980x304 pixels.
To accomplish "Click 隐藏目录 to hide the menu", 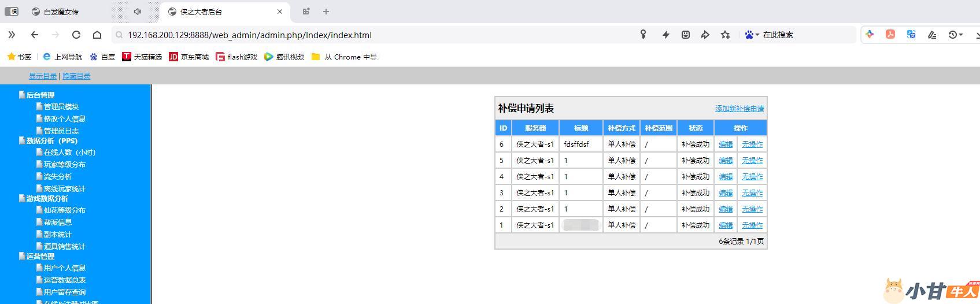I will 76,76.
